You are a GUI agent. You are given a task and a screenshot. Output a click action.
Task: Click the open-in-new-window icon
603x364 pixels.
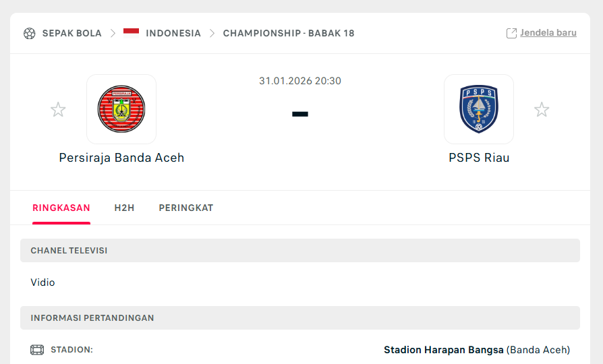(511, 33)
